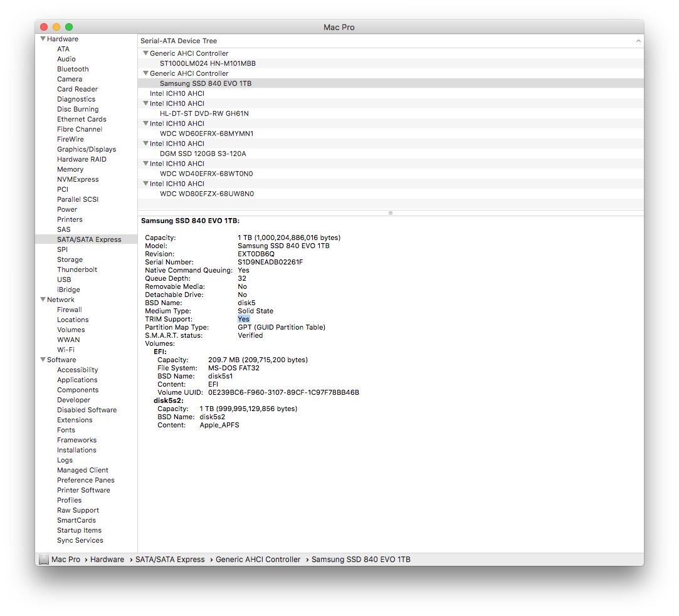Click the Serial-ATA Device Tree column header
Screen dimensions: 679x616
[391, 41]
